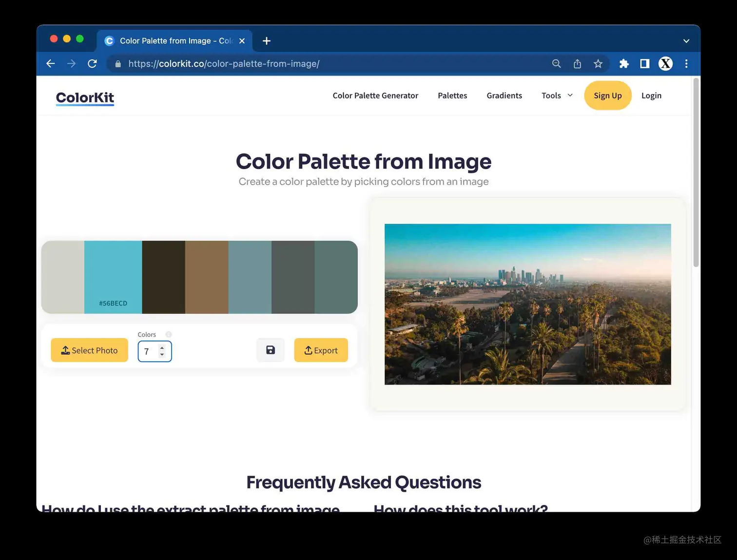Select the #56BECD cyan swatch
Image resolution: width=737 pixels, height=560 pixels.
click(113, 277)
